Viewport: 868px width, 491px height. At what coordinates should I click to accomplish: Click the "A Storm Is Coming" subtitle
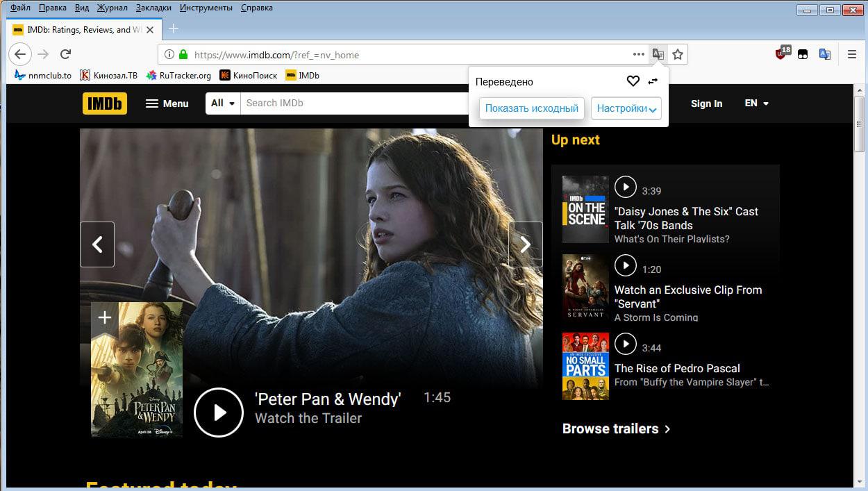click(x=656, y=317)
